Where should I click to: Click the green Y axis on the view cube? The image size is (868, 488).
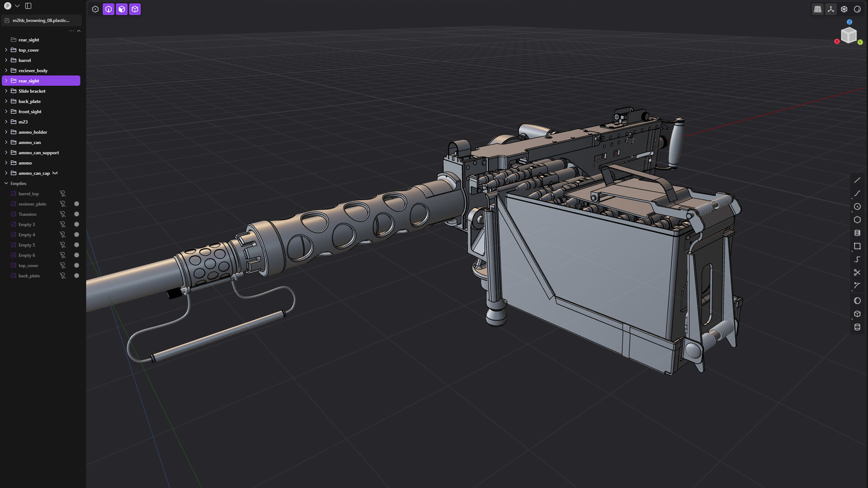click(860, 42)
